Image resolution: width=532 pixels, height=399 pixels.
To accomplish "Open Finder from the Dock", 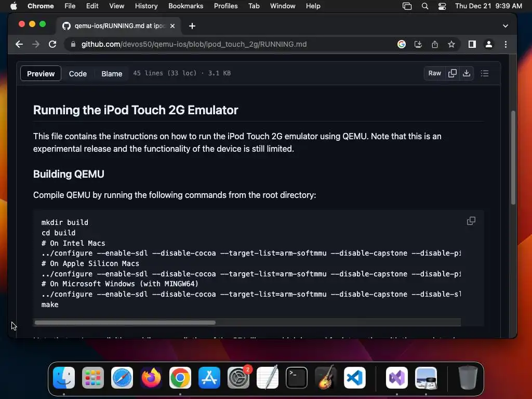I will click(64, 378).
